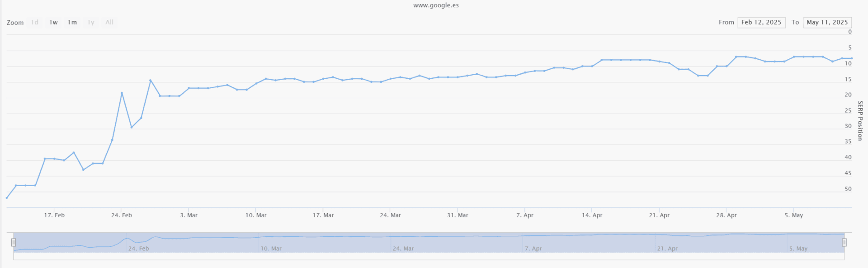Set zoom range to 1w

[53, 22]
